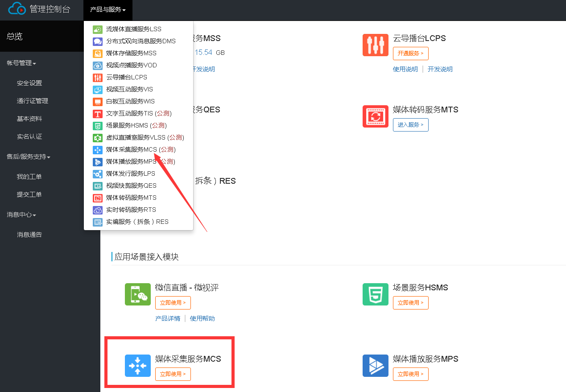The image size is (566, 392).
Task: Open 通行证管理 in the sidebar
Action: pos(33,101)
